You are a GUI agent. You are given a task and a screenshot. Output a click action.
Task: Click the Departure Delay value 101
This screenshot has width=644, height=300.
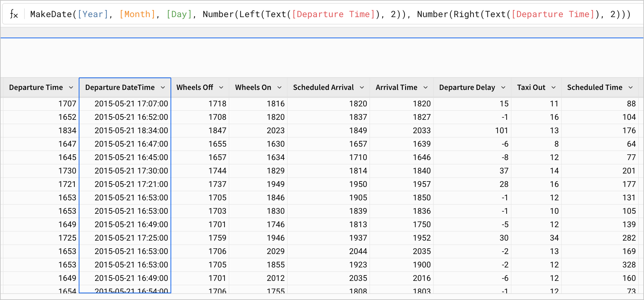pos(501,131)
